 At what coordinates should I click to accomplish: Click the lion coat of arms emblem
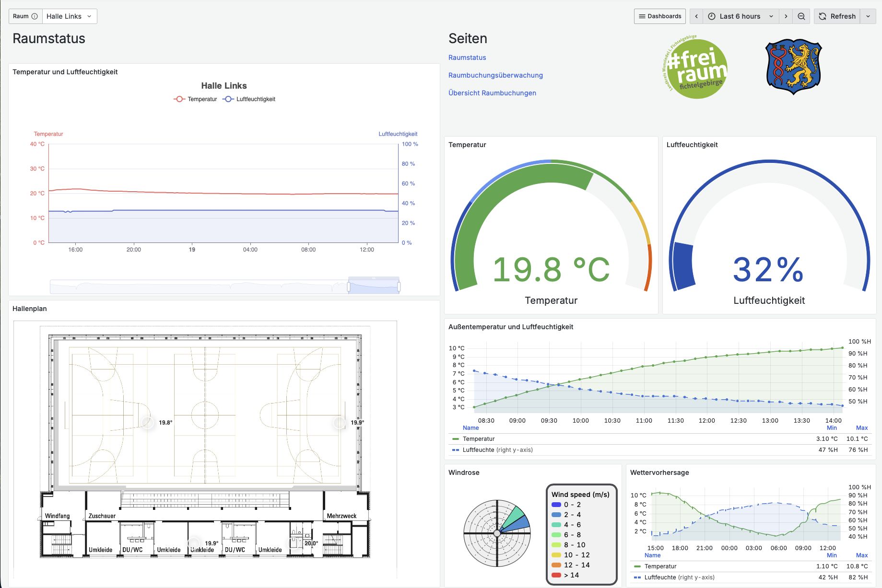point(794,67)
